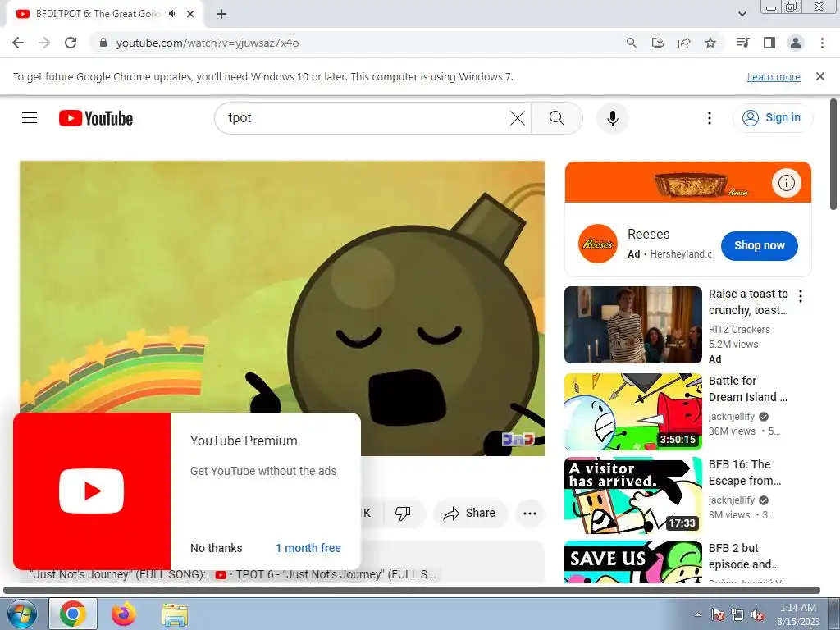The height and width of the screenshot is (630, 840).
Task: Open the media controls icon in Chrome toolbar
Action: pyautogui.click(x=743, y=43)
